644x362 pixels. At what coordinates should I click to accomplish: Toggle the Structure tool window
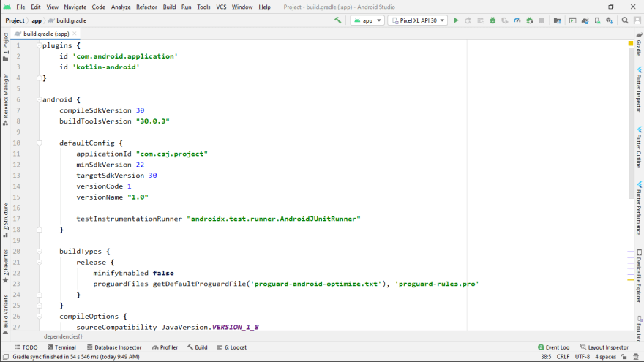click(5, 220)
